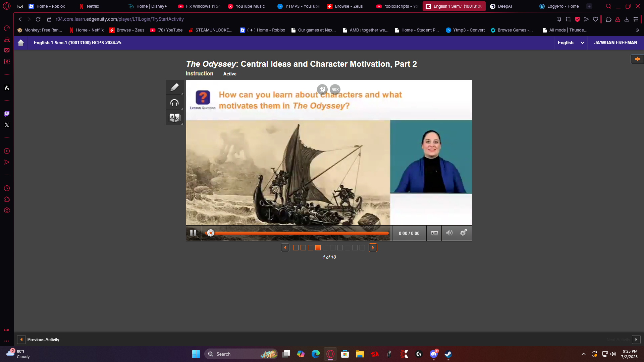644x362 pixels.
Task: Pause the lesson video
Action: (x=193, y=233)
